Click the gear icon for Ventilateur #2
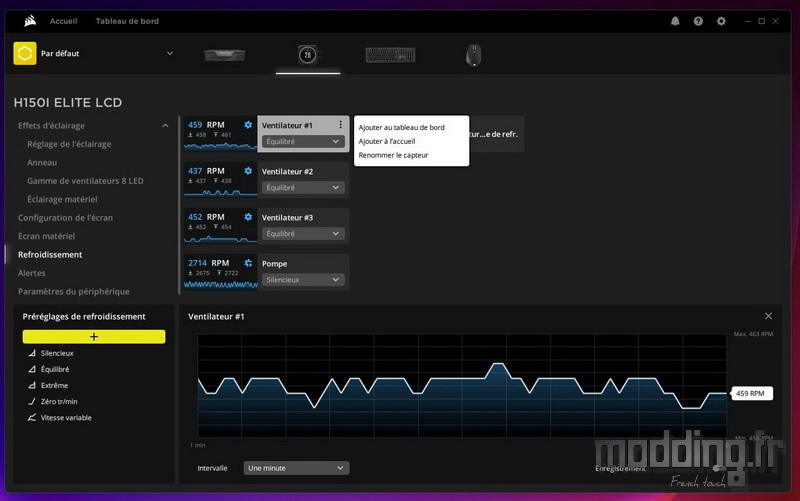 point(248,170)
